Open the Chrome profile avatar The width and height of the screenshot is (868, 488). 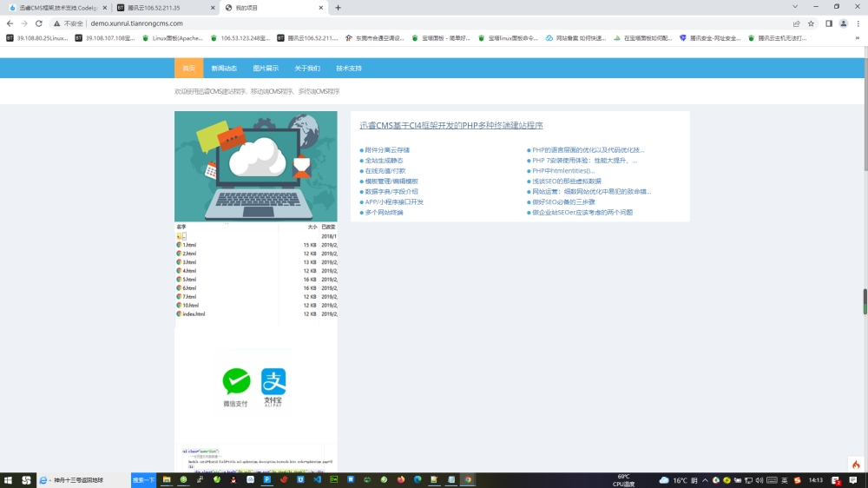click(843, 23)
